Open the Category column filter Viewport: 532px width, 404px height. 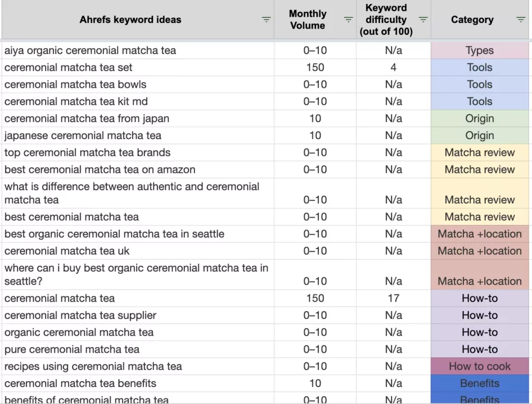(520, 19)
